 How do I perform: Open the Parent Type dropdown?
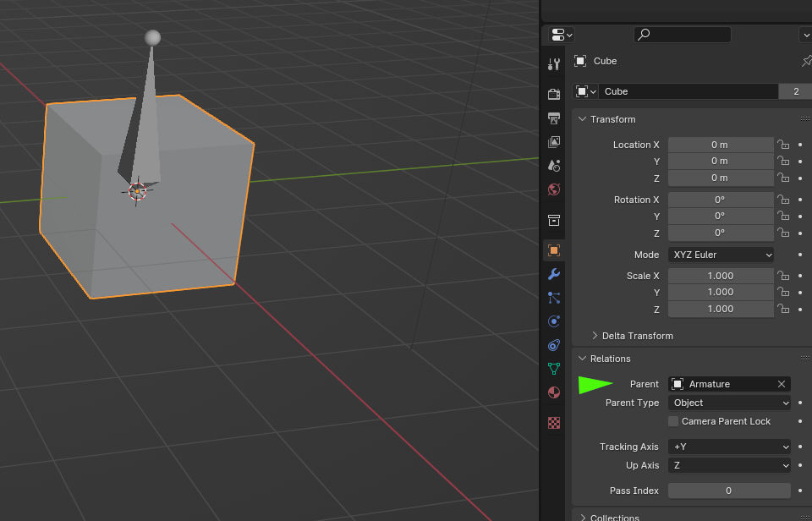(x=729, y=403)
